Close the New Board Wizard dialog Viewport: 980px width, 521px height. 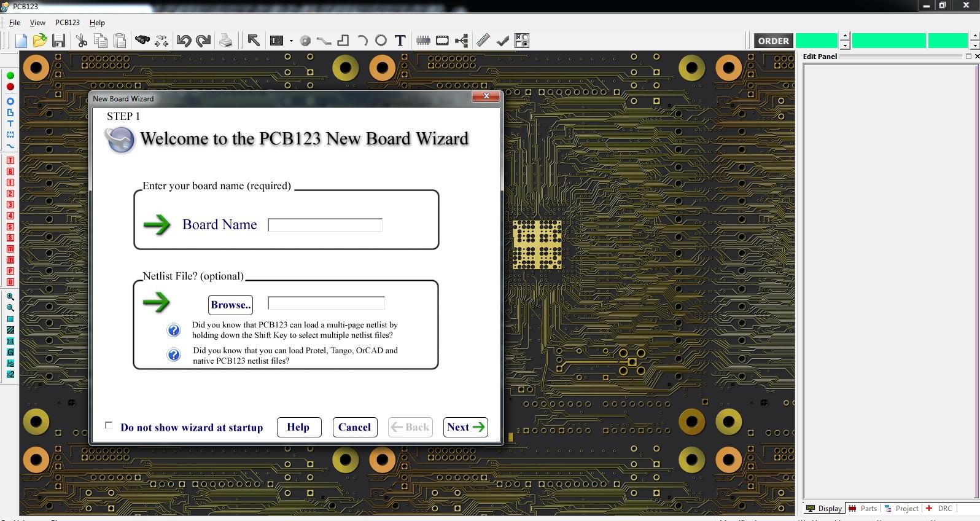pyautogui.click(x=486, y=96)
